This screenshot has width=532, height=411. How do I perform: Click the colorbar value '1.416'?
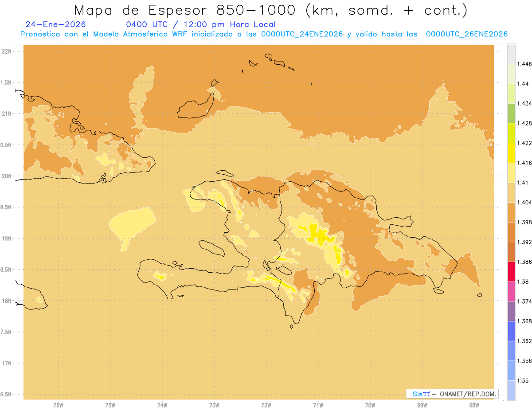pyautogui.click(x=524, y=163)
